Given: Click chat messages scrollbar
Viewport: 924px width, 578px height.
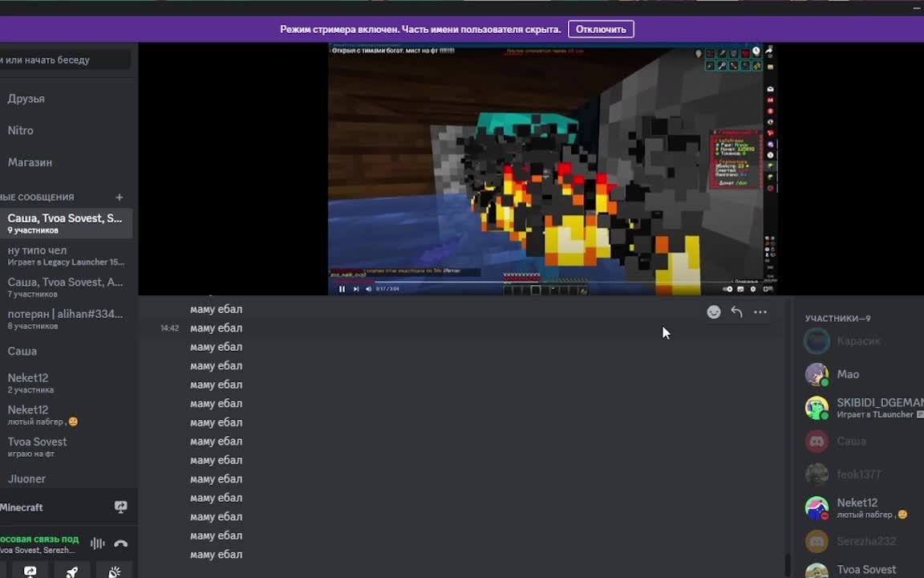Looking at the screenshot, I should [x=788, y=566].
